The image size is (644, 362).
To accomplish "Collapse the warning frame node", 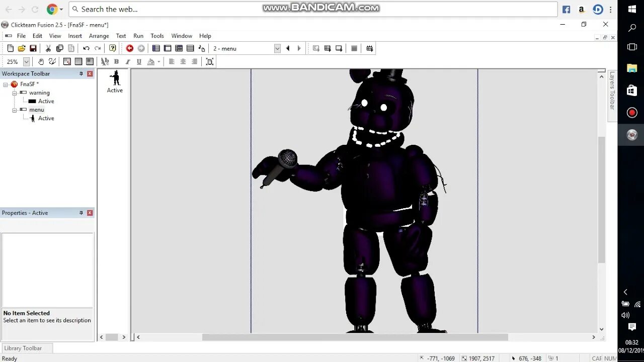I will (15, 93).
